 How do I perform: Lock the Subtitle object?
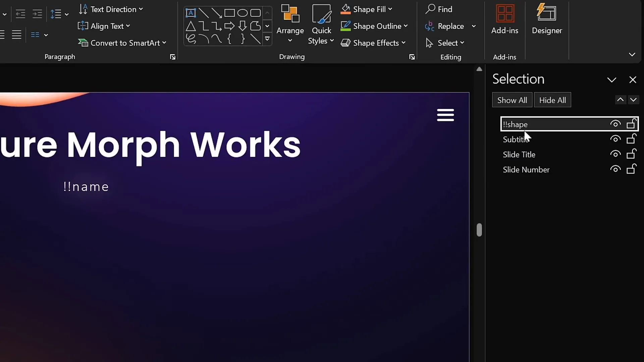tap(631, 138)
